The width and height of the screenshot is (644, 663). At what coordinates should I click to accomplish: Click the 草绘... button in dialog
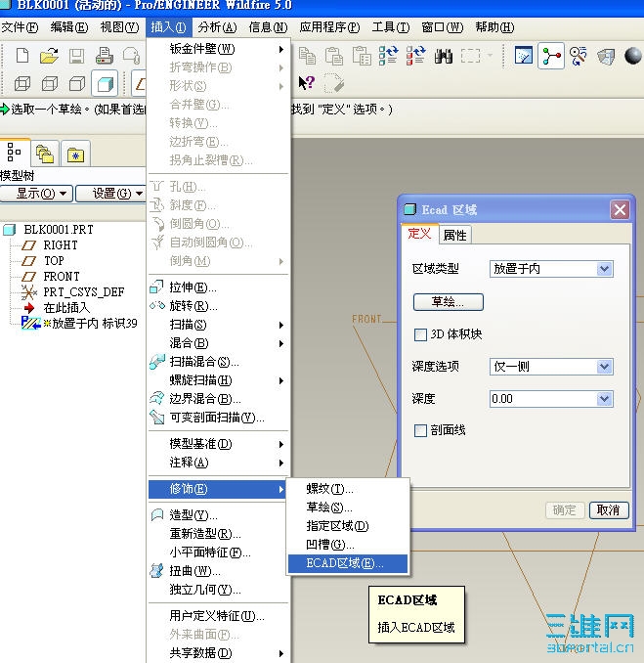pos(448,302)
